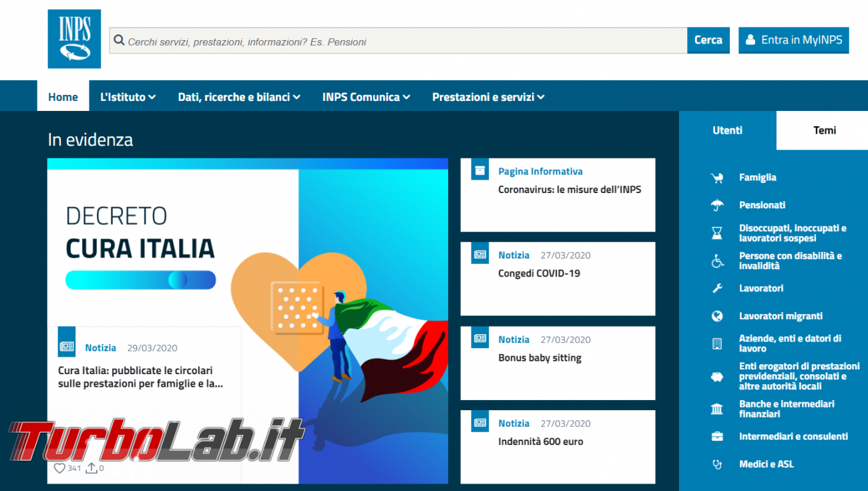Viewport: 868px width, 491px height.
Task: Expand Prestazioni e servizi menu
Action: pyautogui.click(x=488, y=97)
